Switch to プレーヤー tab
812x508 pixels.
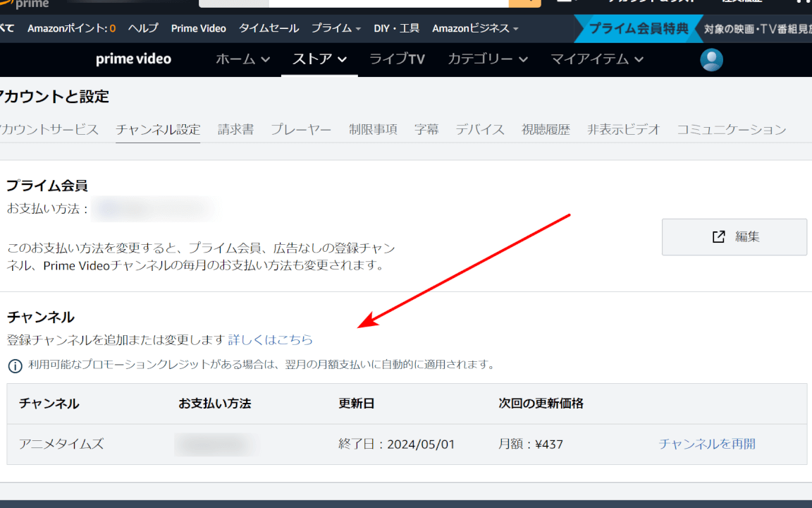(x=301, y=130)
